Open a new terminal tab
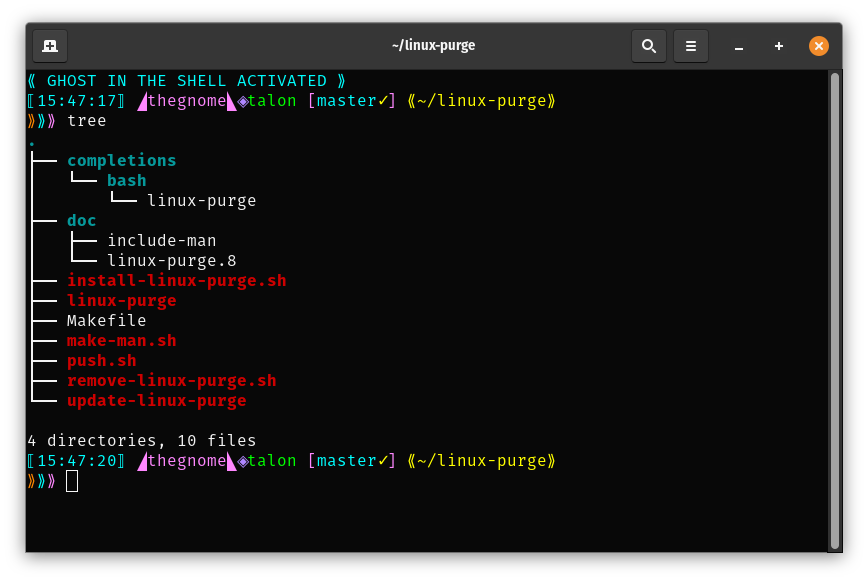868x581 pixels. click(50, 46)
